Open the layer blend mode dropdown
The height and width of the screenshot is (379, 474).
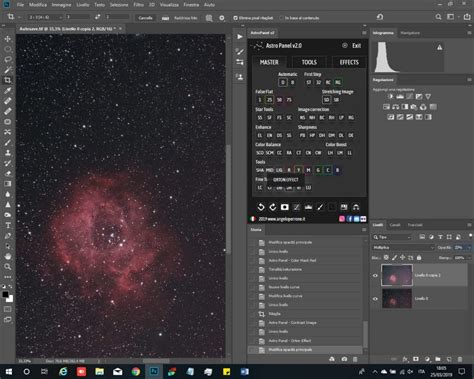(x=403, y=247)
